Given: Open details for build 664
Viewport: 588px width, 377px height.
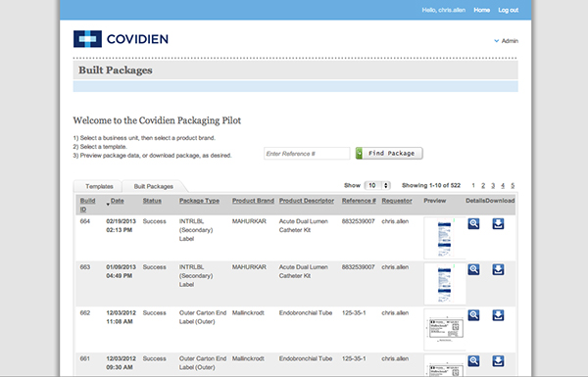Looking at the screenshot, I should [473, 223].
